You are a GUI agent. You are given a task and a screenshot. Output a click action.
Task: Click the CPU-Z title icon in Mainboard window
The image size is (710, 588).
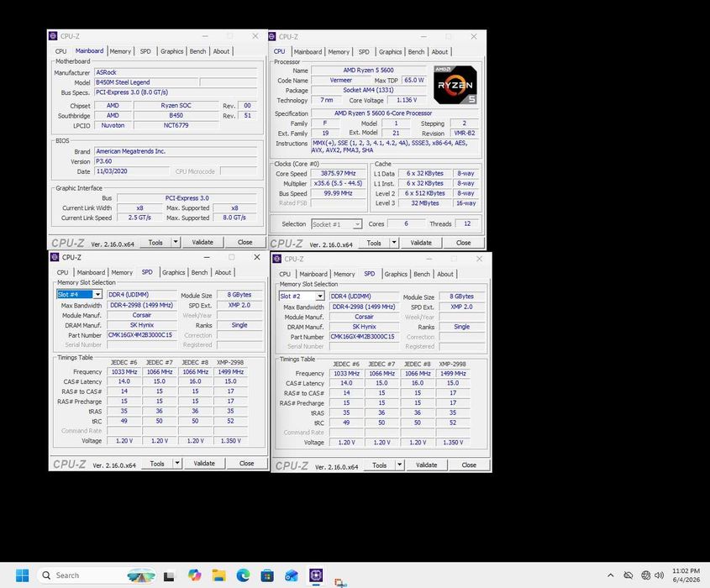pos(53,36)
